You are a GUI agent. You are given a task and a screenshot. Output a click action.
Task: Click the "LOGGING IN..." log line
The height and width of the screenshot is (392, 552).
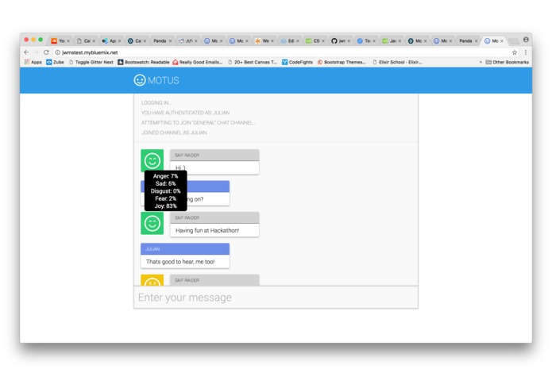coord(156,102)
